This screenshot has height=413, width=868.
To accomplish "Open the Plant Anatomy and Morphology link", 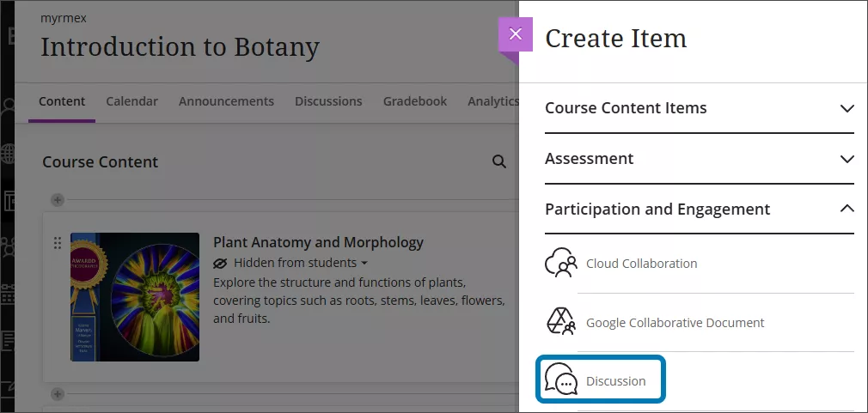I will pyautogui.click(x=318, y=242).
